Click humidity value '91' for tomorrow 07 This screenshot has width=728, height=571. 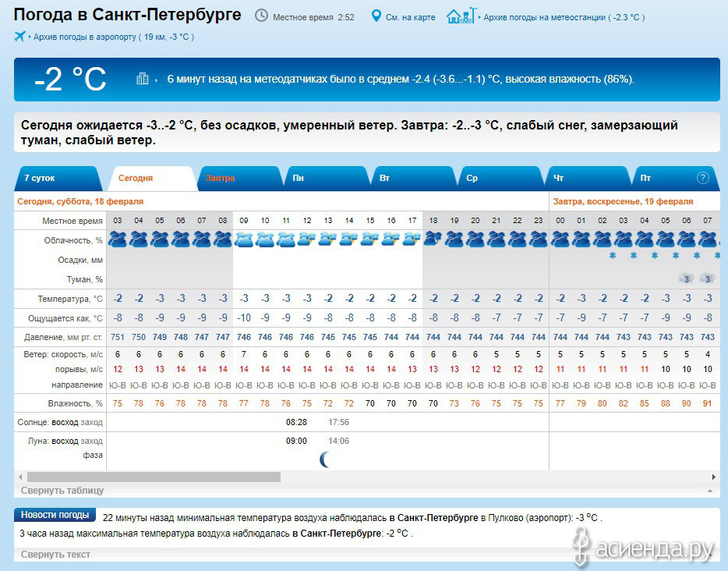point(707,403)
